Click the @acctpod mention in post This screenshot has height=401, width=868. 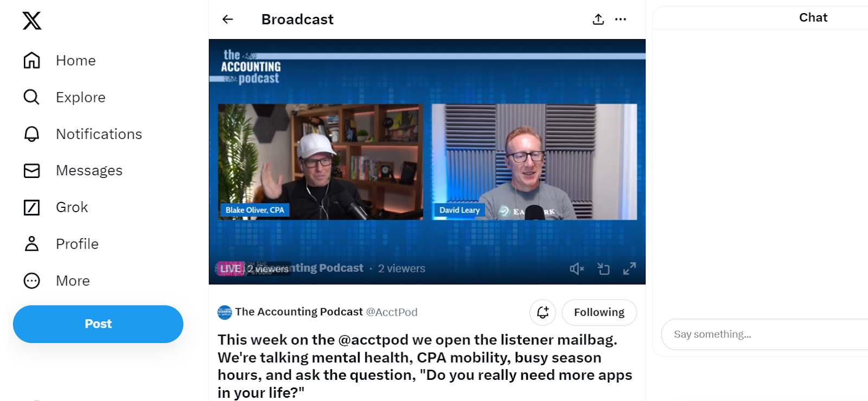tap(373, 340)
